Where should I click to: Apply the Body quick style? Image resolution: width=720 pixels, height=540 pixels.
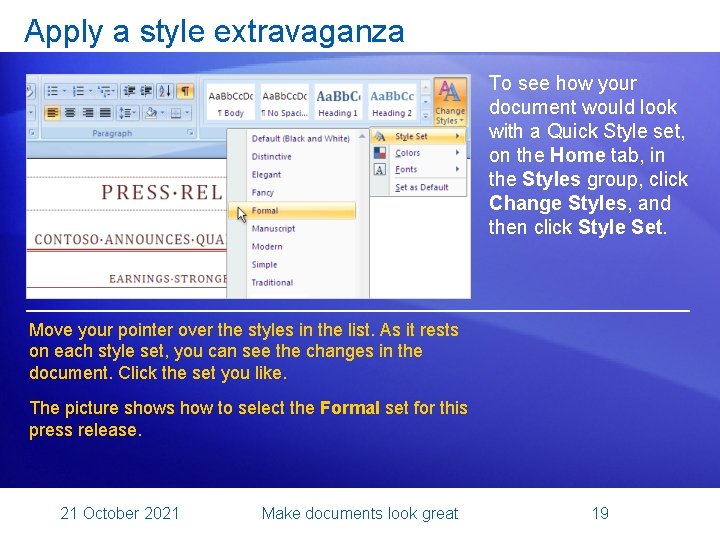click(x=231, y=102)
